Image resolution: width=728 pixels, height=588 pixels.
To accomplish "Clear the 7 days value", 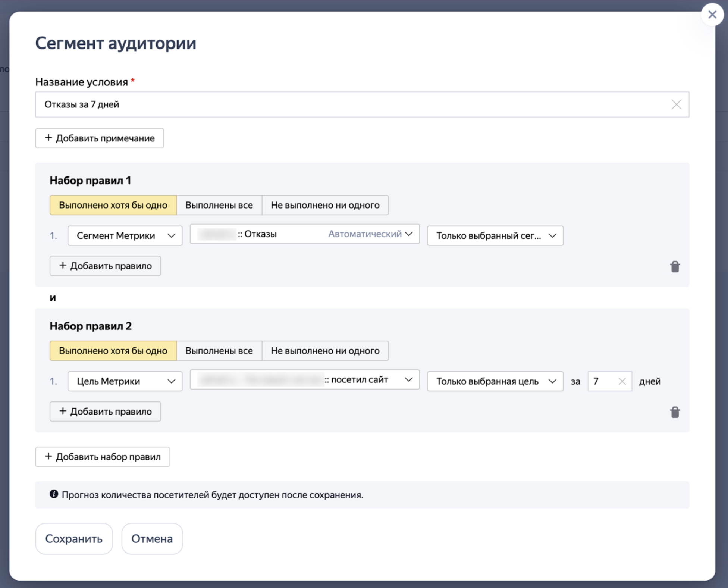I will (622, 381).
